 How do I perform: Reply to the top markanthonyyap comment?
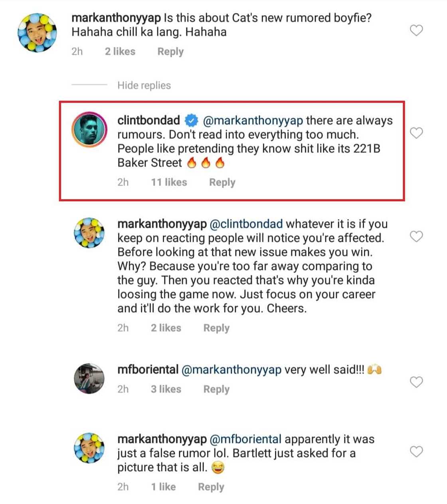pos(170,51)
